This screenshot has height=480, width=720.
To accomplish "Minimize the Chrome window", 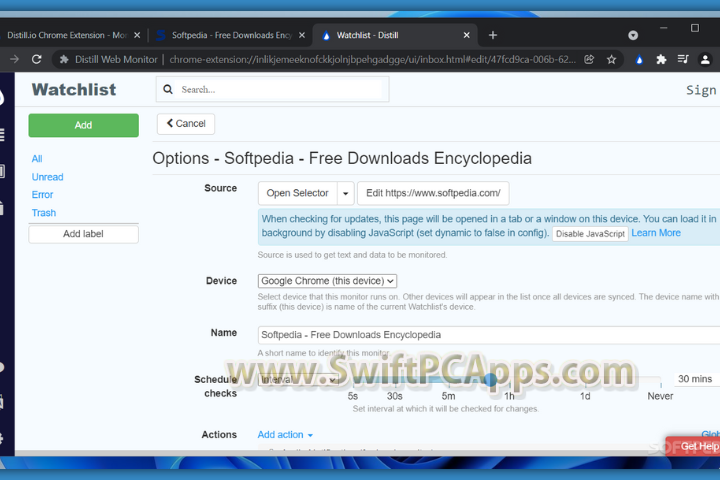I will [x=663, y=28].
